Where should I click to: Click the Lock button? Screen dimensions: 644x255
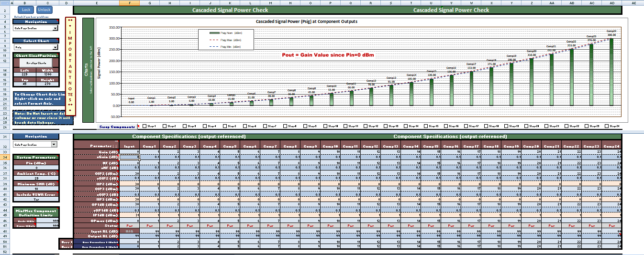click(x=26, y=10)
